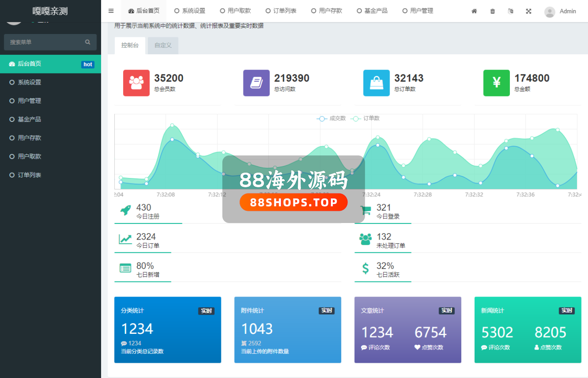Toggle the 成交数 series in chart legend

[x=331, y=119]
